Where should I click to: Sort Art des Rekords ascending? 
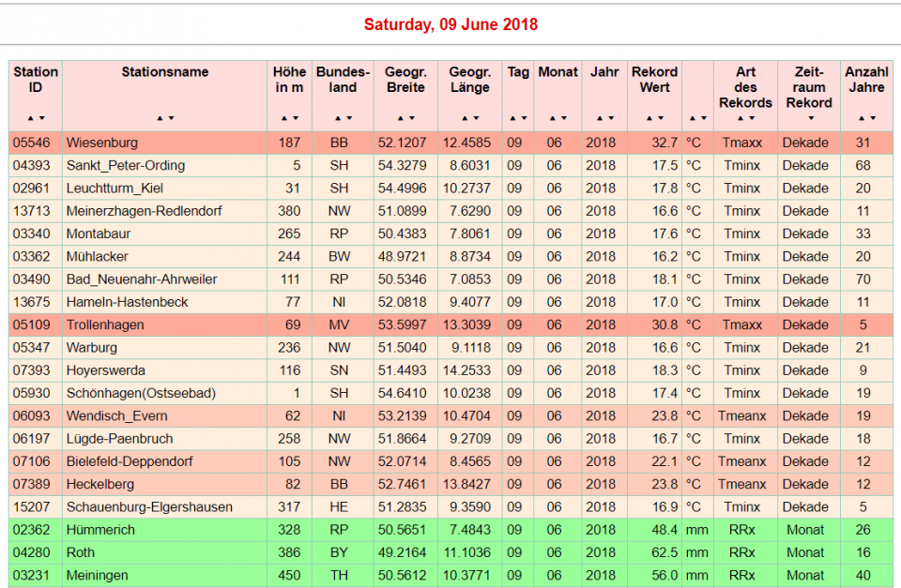740,119
